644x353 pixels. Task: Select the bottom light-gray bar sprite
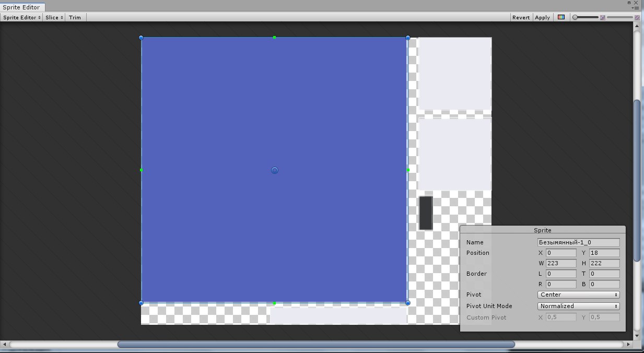pyautogui.click(x=338, y=315)
